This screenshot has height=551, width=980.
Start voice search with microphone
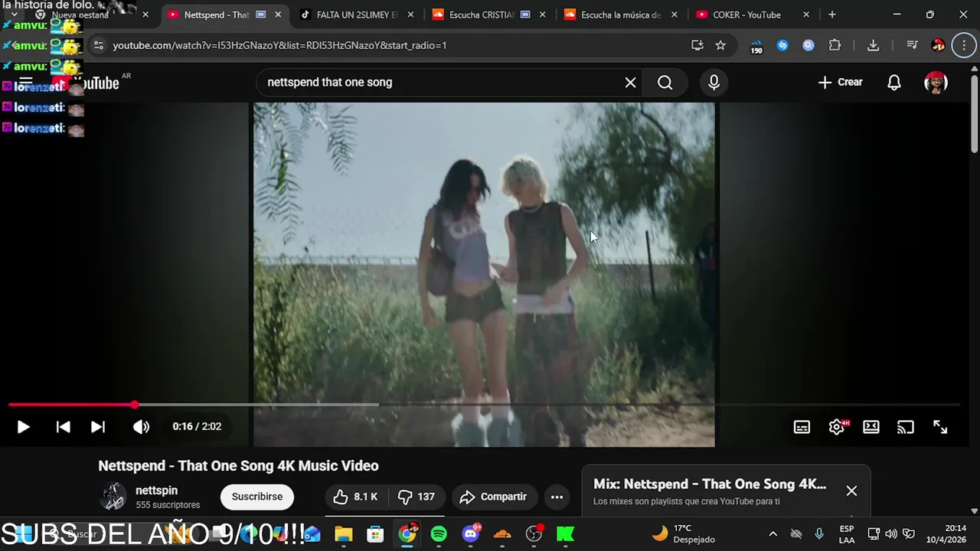[714, 82]
